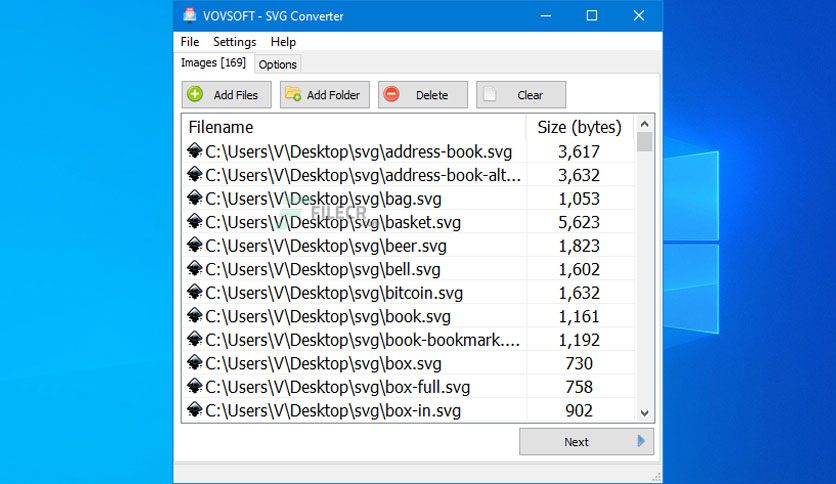Click the Add Folder button label
Screen dimensions: 836x484
pos(333,95)
